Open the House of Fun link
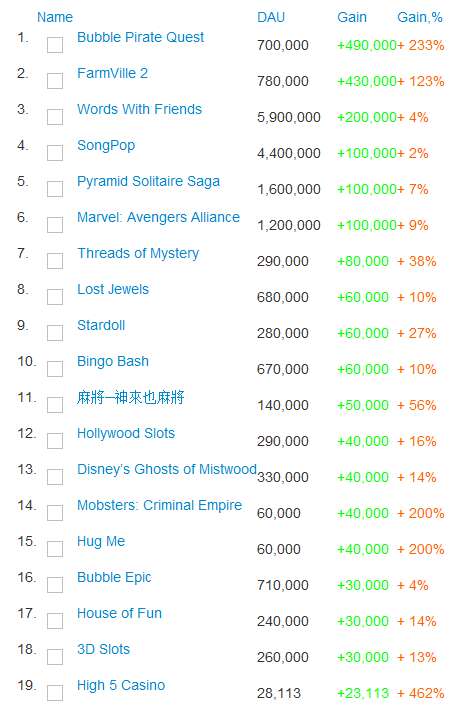This screenshot has height=705, width=468. pos(119,613)
